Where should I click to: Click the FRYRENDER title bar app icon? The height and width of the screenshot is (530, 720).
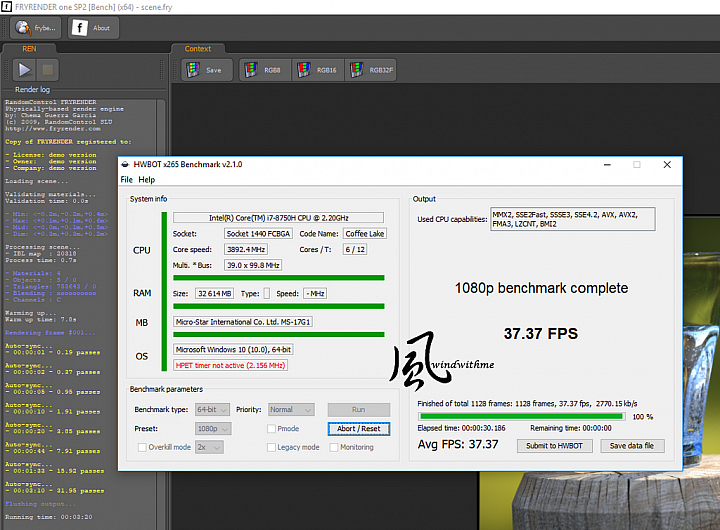[6, 7]
